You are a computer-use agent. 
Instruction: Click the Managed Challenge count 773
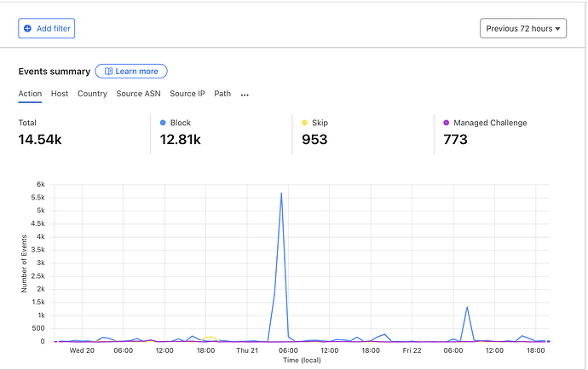pos(455,140)
